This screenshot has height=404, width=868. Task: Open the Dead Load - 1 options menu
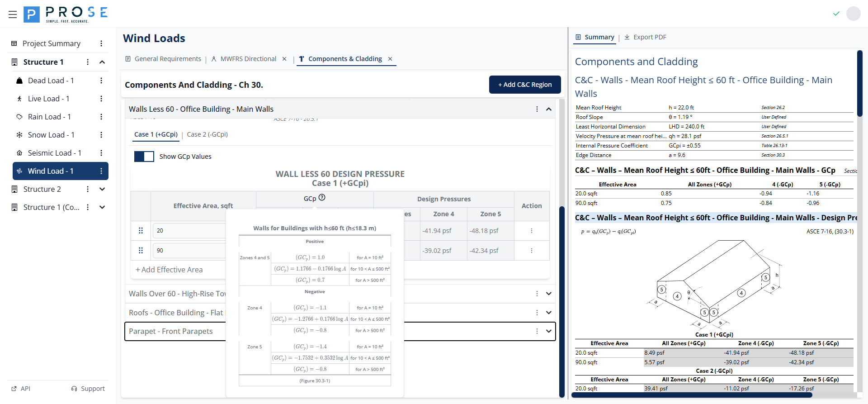coord(101,81)
